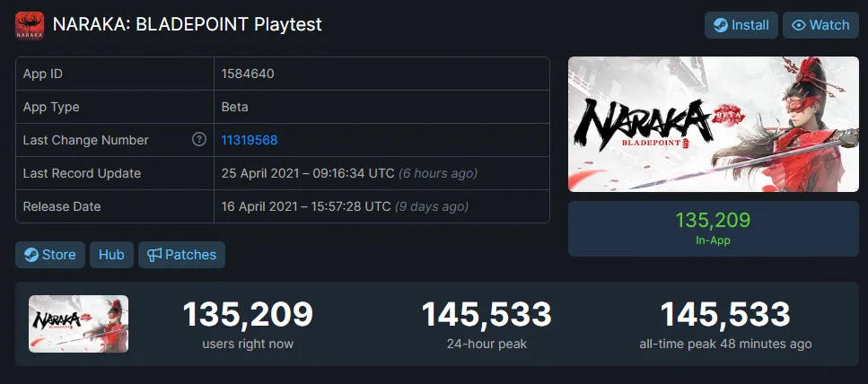The image size is (868, 384).
Task: Click the green 135,209 In-App counter
Action: pyautogui.click(x=714, y=229)
